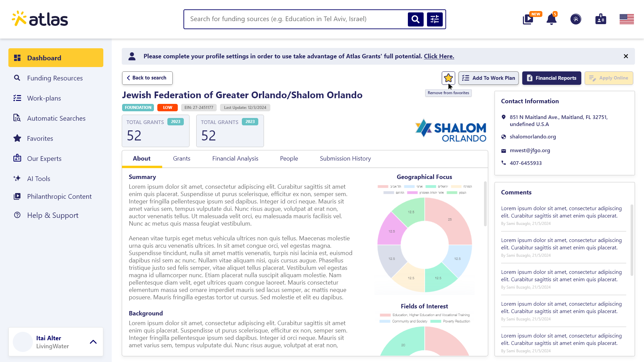
Task: Click the LOW badge
Action: [167, 108]
